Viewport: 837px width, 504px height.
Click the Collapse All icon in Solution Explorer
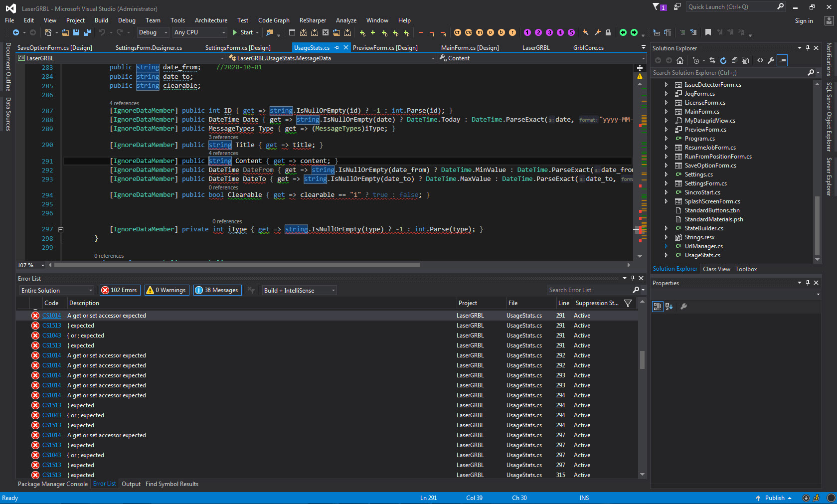tap(734, 60)
